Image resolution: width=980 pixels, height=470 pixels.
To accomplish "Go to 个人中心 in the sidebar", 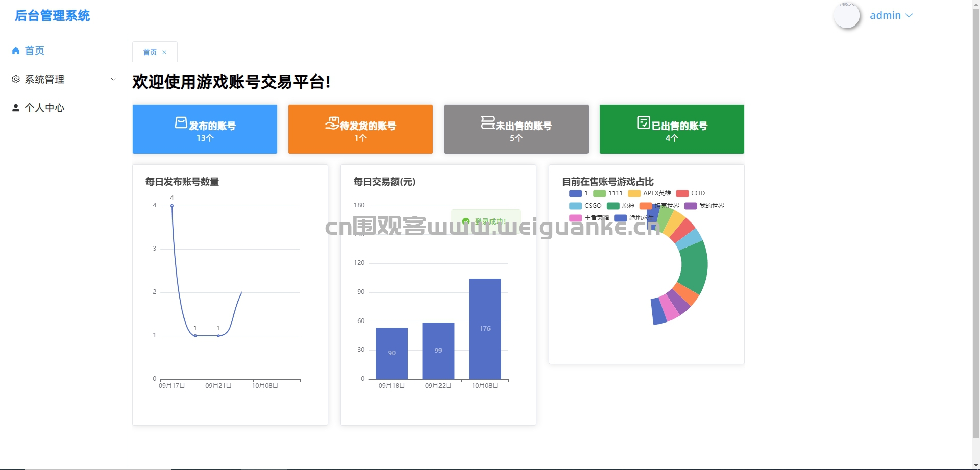I will [63, 108].
